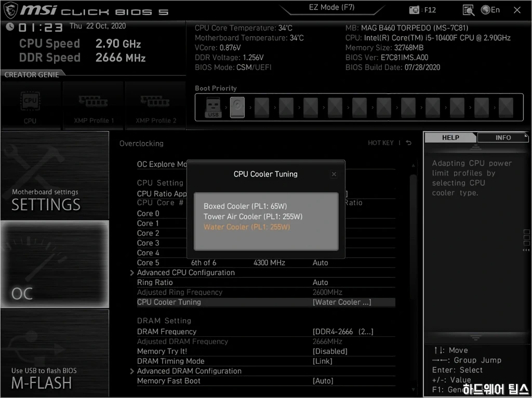This screenshot has height=398, width=532.
Task: Open Memory Fast Boot Auto dropdown
Action: [x=323, y=381]
